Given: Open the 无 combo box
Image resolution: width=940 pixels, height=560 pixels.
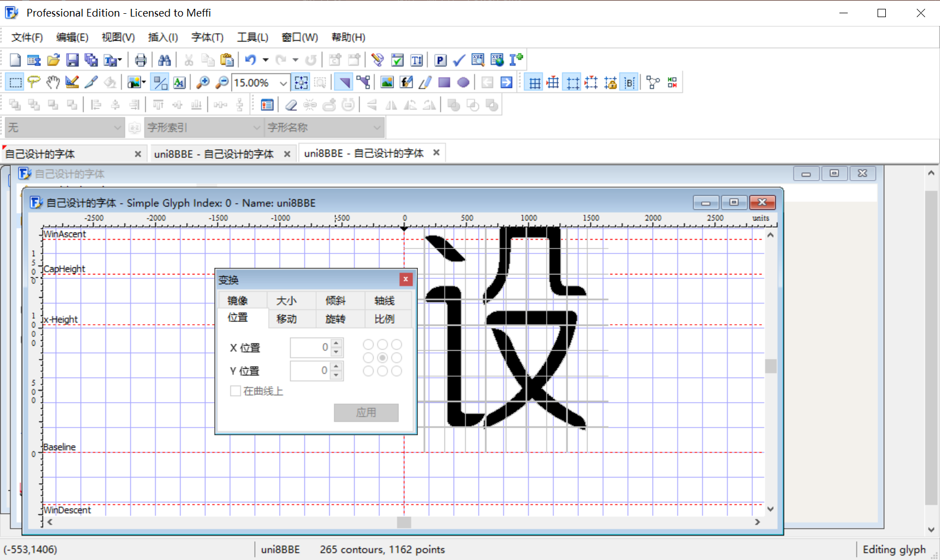Looking at the screenshot, I should 64,128.
